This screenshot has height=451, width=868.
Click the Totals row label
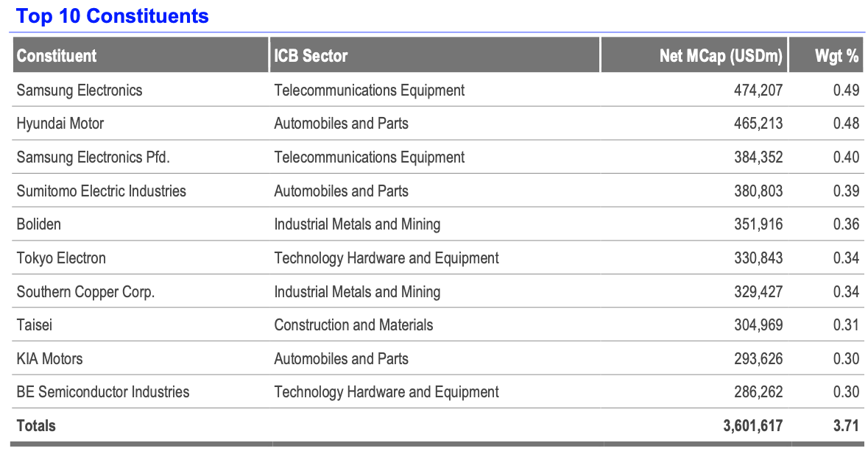click(36, 425)
